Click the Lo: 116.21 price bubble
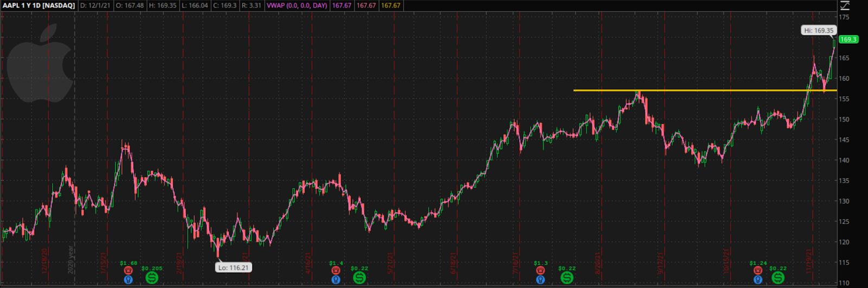This screenshot has width=868, height=288. [x=233, y=267]
